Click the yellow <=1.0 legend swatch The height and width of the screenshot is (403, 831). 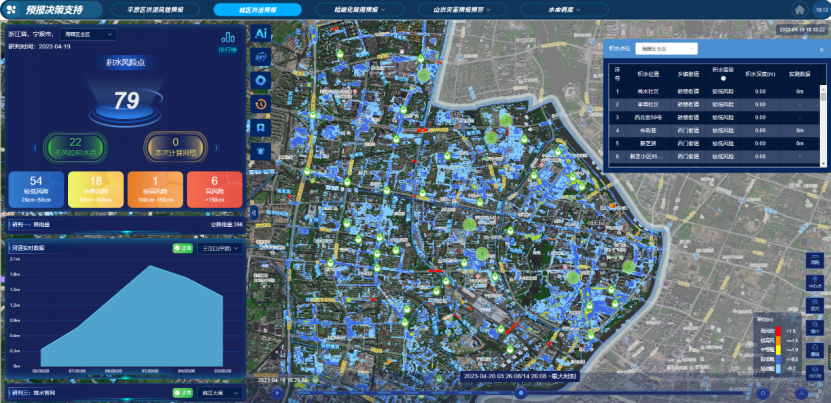[x=778, y=350]
